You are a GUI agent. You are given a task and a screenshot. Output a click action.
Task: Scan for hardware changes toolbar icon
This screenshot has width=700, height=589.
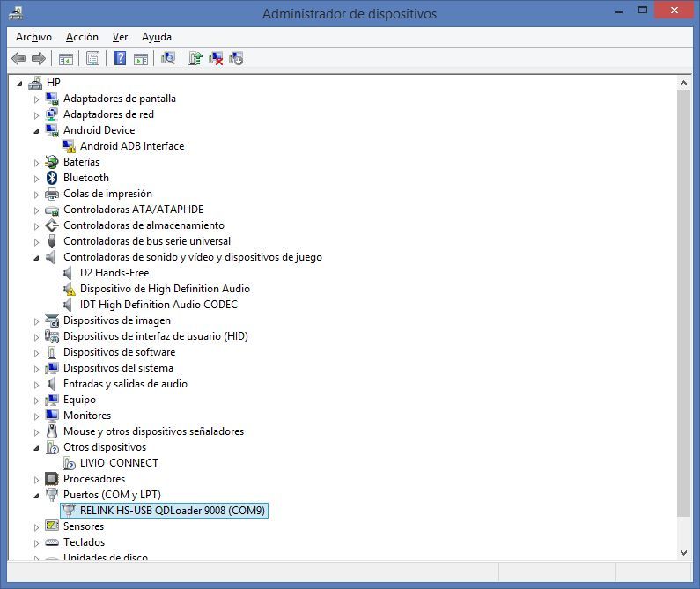click(168, 58)
